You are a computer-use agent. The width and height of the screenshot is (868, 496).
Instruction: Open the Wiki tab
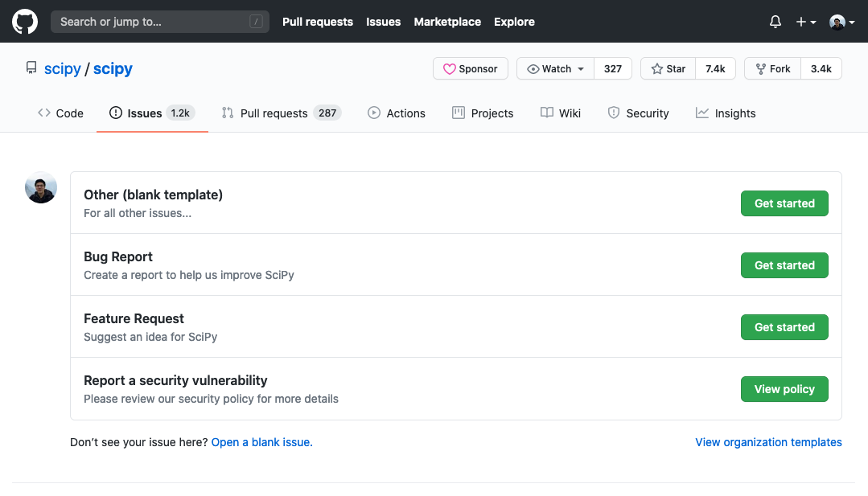point(561,113)
